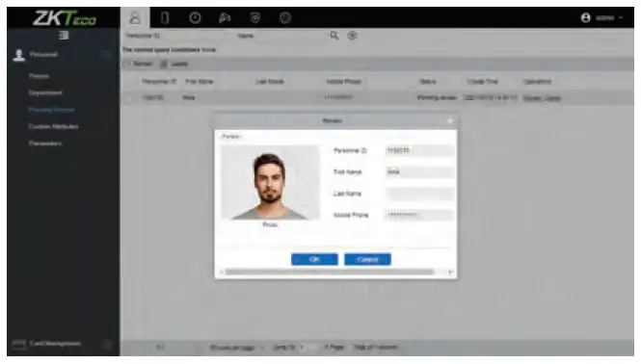This screenshot has height=364, width=641.
Task: Click OK in the Review dialog
Action: (314, 259)
